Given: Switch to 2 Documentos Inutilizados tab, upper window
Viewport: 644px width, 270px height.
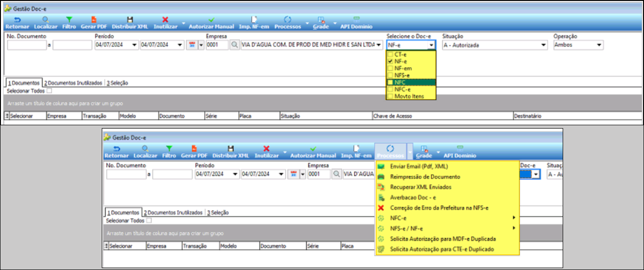Looking at the screenshot, I should pos(73,83).
